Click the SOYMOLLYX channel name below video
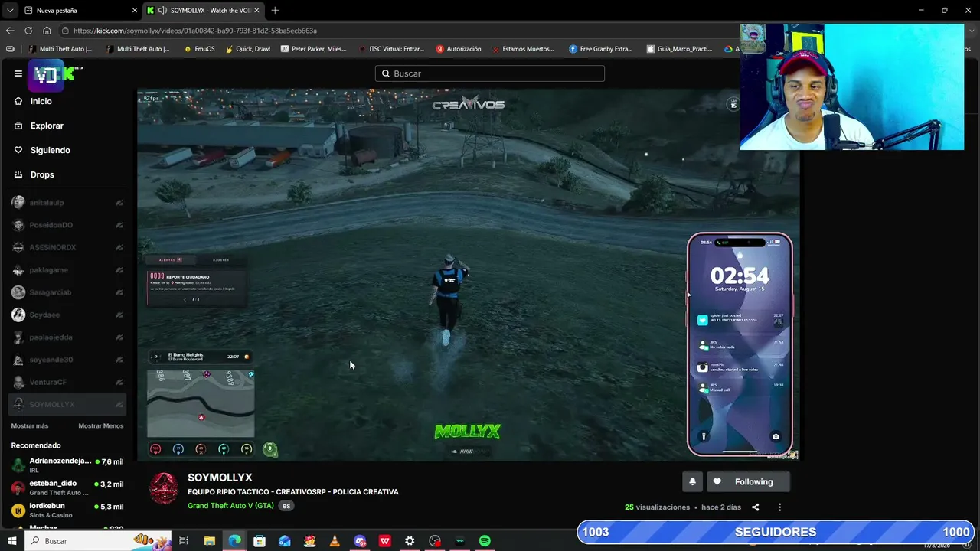The width and height of the screenshot is (980, 551). [220, 478]
